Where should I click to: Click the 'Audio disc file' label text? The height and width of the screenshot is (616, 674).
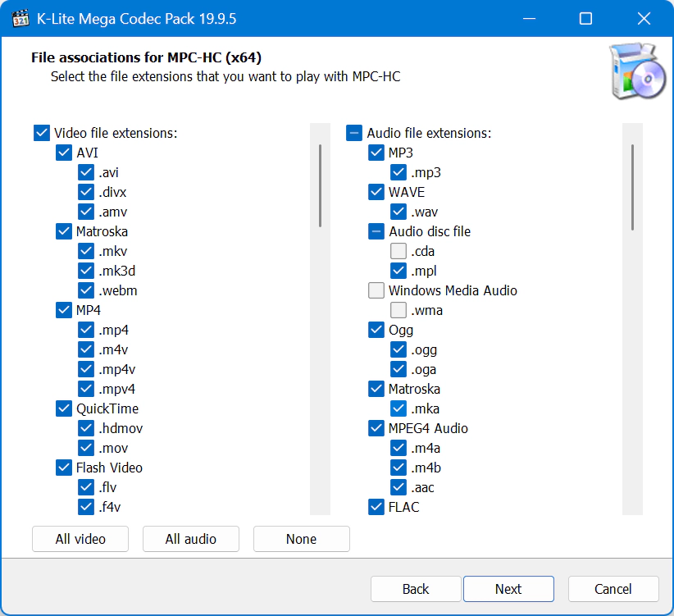pos(430,231)
